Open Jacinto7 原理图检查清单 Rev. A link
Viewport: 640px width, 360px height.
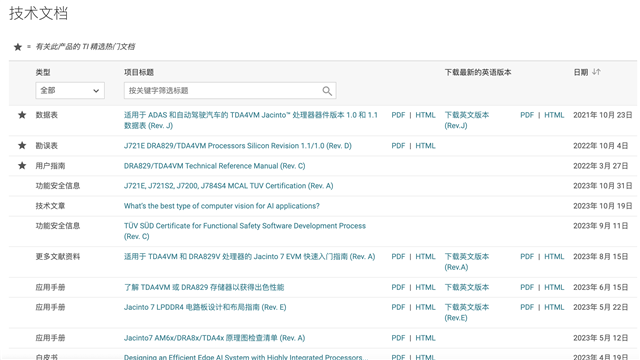214,338
